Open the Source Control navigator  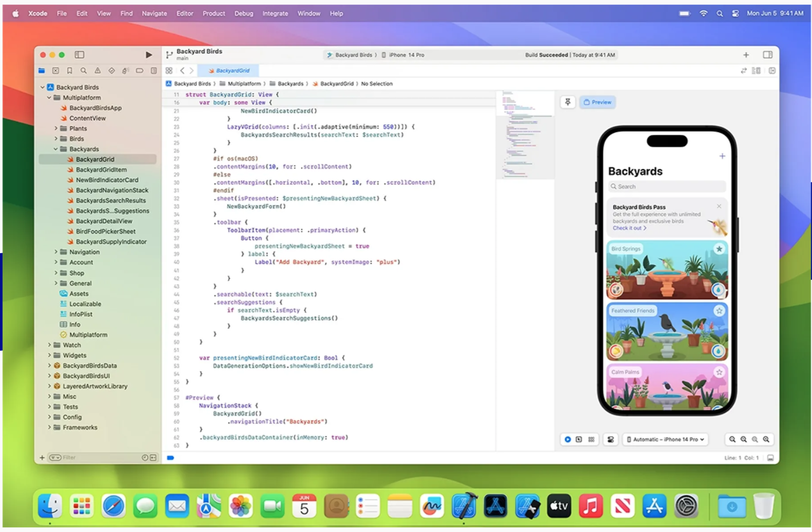[55, 70]
